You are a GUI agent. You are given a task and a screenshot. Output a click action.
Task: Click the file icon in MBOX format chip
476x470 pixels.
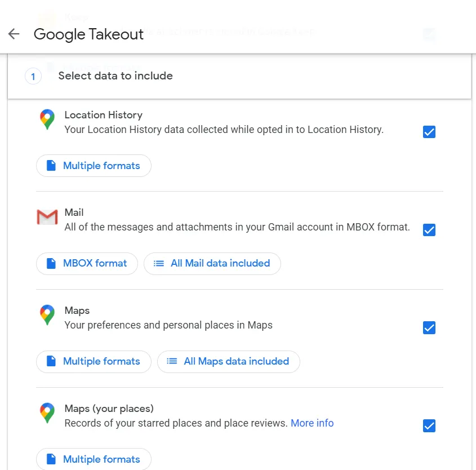click(51, 263)
